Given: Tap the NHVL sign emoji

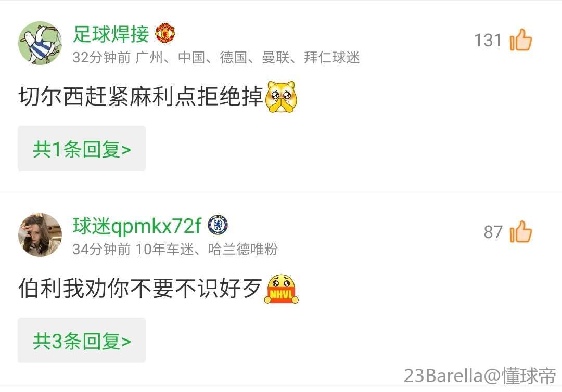Looking at the screenshot, I should coord(282,289).
